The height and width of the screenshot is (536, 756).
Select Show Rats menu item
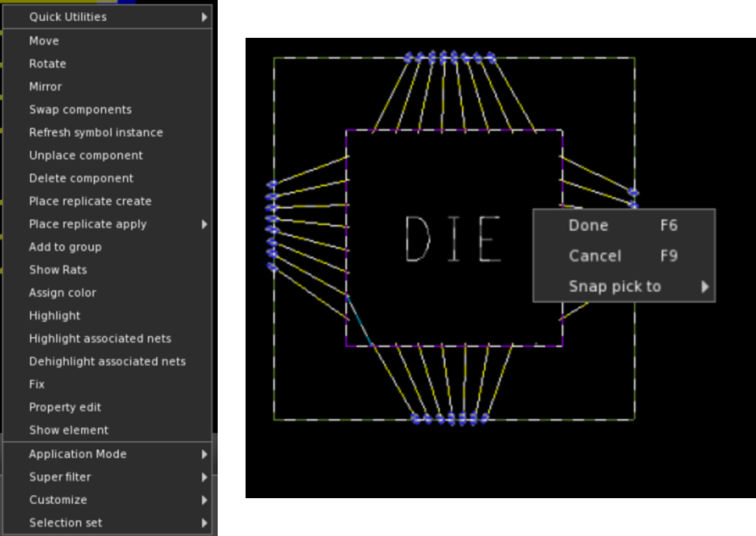pos(58,270)
